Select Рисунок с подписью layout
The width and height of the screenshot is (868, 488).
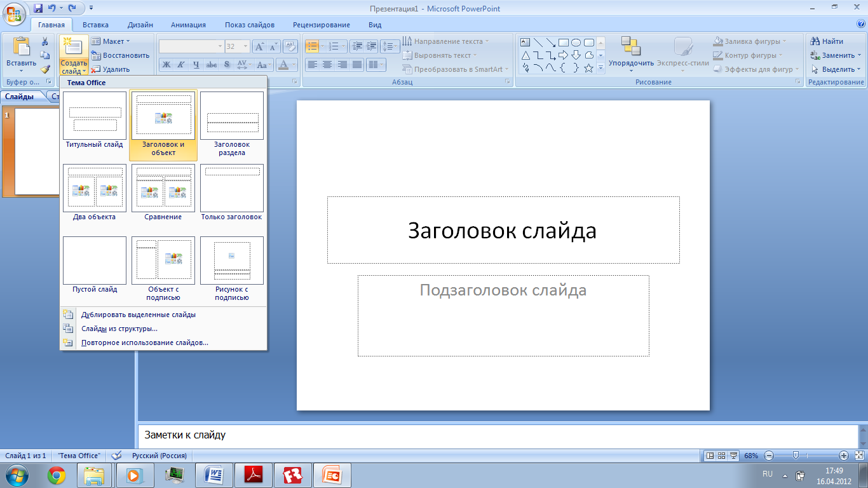[x=232, y=269]
